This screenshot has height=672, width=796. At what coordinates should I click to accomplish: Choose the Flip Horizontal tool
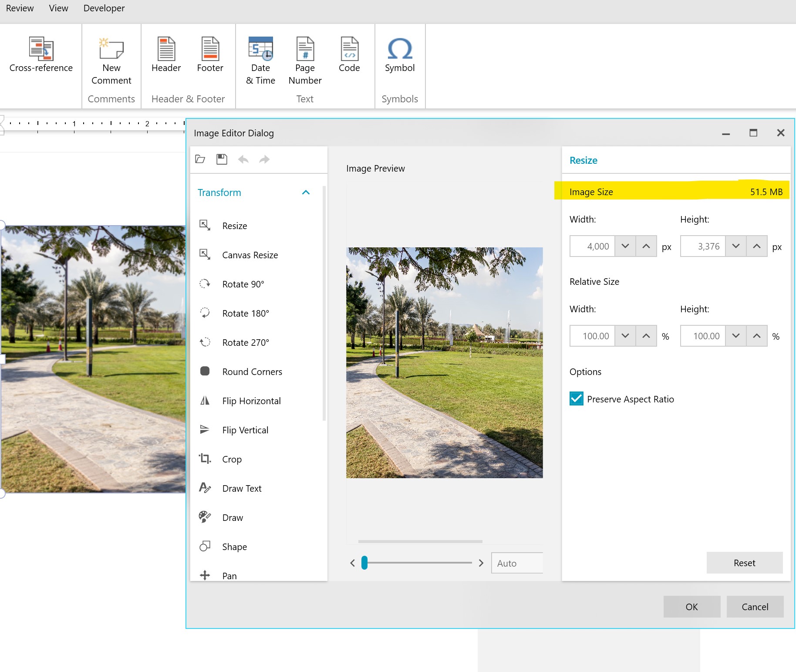pos(251,401)
